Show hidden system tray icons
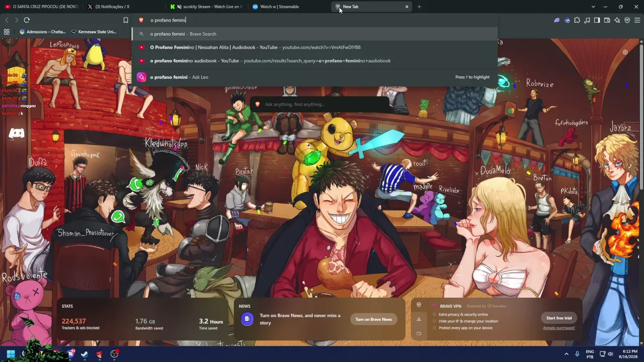This screenshot has height=362, width=644. pyautogui.click(x=567, y=354)
